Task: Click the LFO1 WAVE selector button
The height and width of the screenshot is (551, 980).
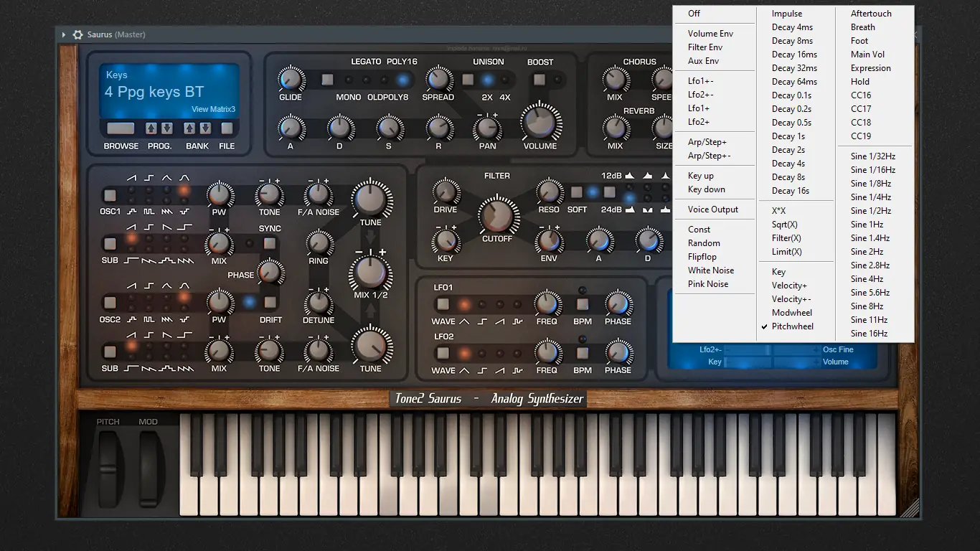Action: click(443, 304)
